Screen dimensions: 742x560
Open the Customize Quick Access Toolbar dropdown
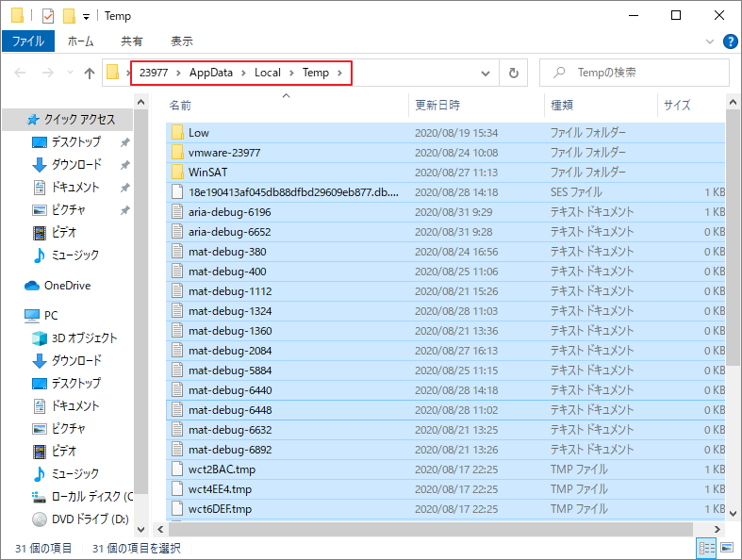click(x=86, y=17)
